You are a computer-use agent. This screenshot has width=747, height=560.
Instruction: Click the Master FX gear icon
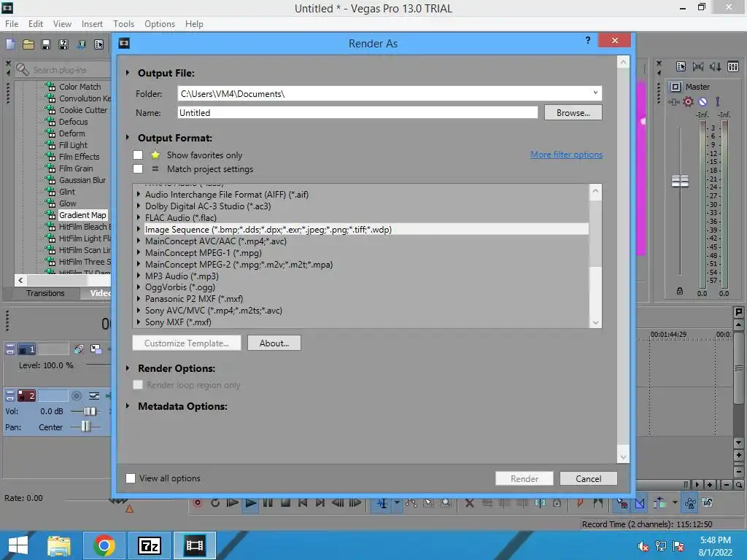(688, 101)
